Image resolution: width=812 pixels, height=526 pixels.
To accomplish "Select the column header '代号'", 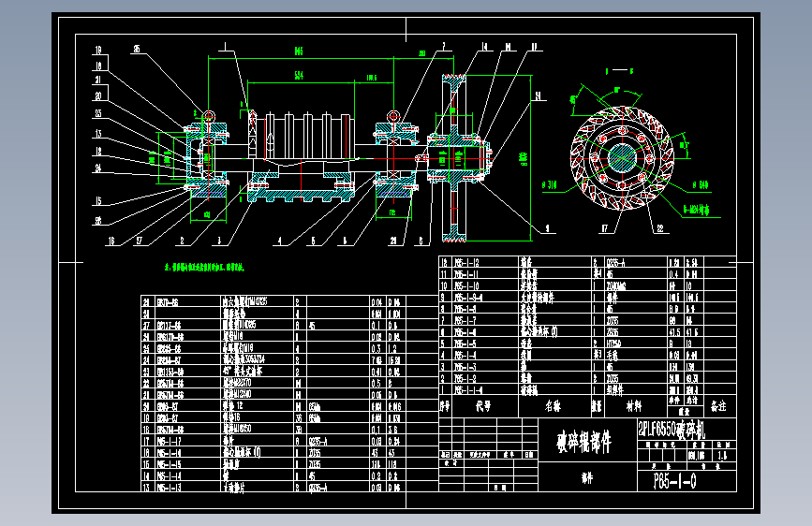I will point(482,406).
